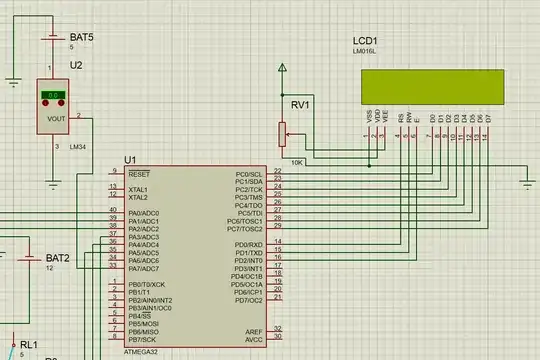Select the ATMEGA32 microcontroller U1 body
The height and width of the screenshot is (360, 540).
click(x=195, y=256)
